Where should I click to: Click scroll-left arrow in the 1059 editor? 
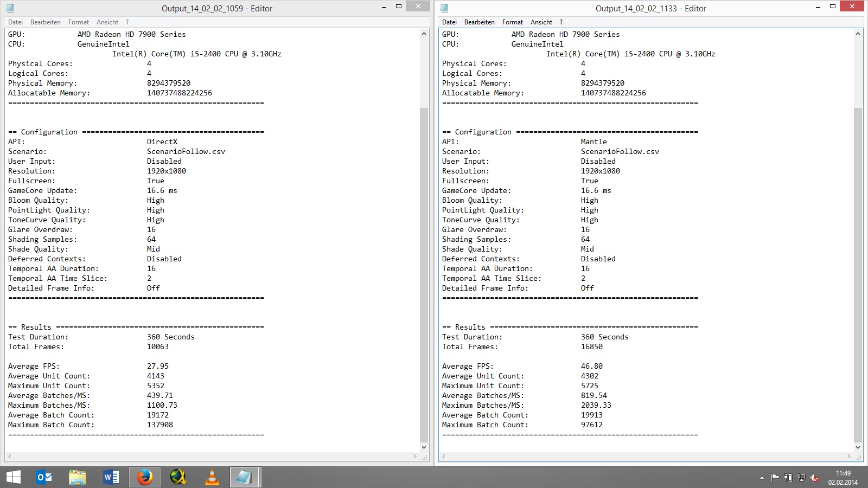[10, 457]
